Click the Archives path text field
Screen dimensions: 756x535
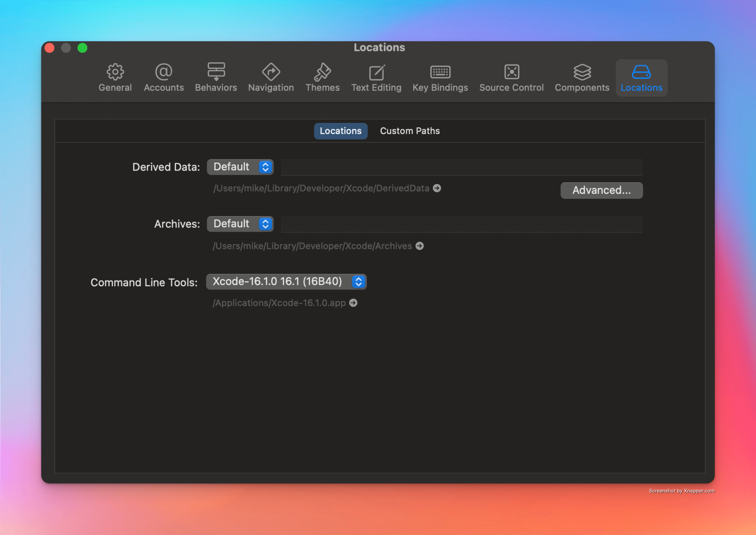461,224
